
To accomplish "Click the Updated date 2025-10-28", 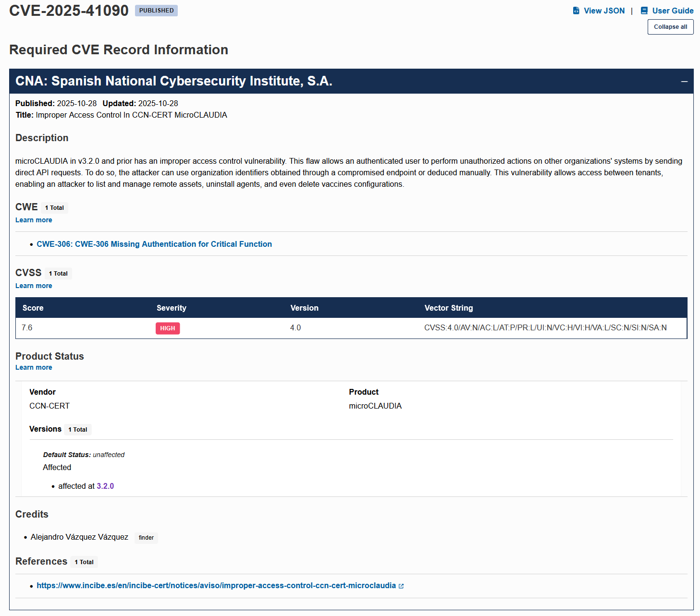I will [x=158, y=104].
